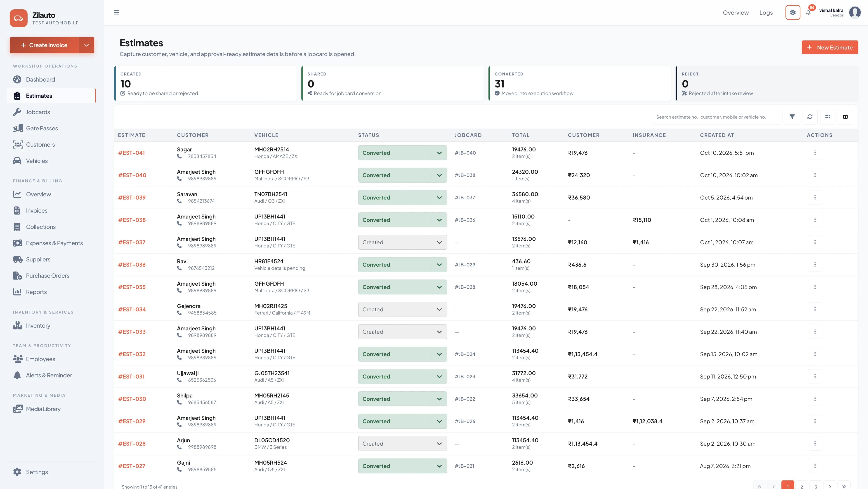This screenshot has height=489, width=868.
Task: Click the refresh table icon
Action: click(810, 117)
